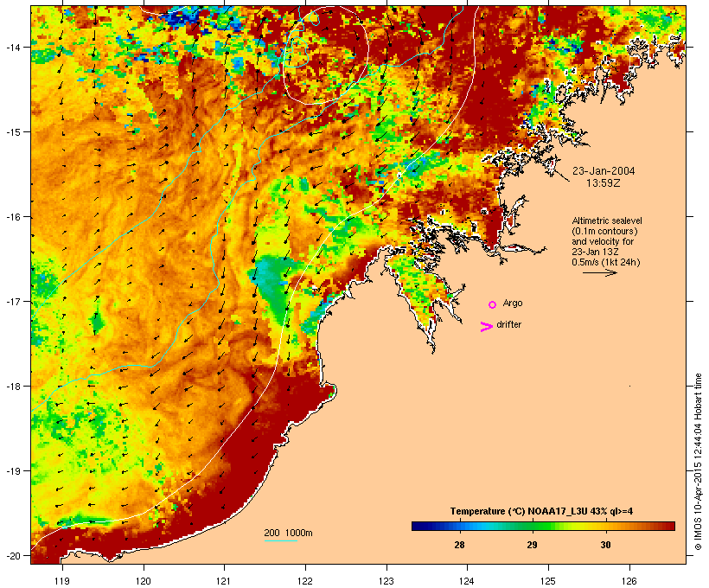
Task: Click the latitude axis label -19
Action: [12, 471]
